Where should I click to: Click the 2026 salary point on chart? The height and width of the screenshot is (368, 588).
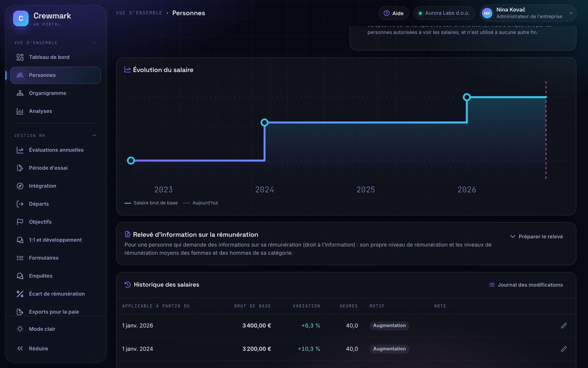[x=467, y=97]
